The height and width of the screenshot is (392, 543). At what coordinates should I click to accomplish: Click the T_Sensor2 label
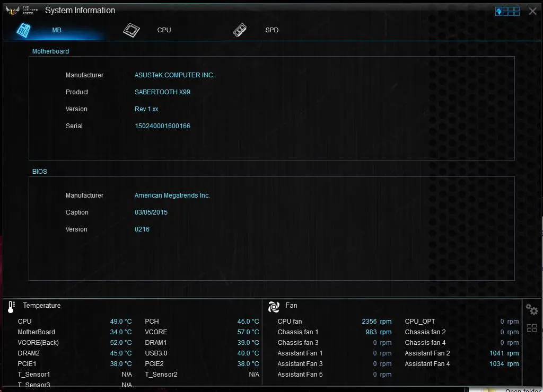point(161,375)
